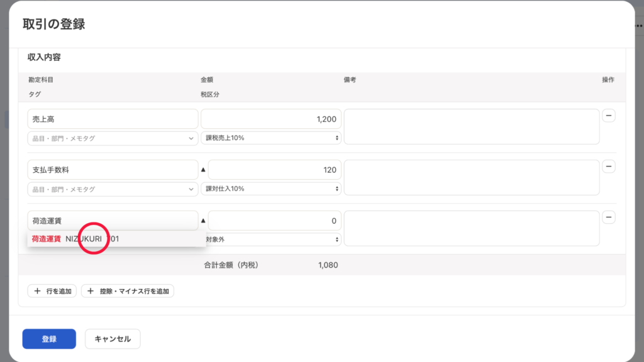The width and height of the screenshot is (644, 362).
Task: Click the 行を追加 button
Action: coord(52,291)
